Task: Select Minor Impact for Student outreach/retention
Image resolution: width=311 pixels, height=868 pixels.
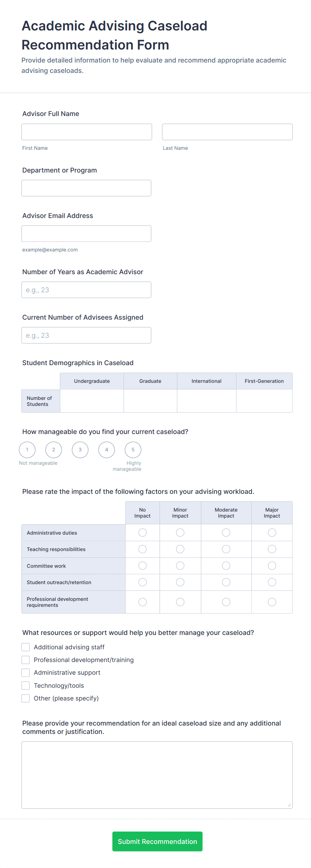Action: [180, 582]
